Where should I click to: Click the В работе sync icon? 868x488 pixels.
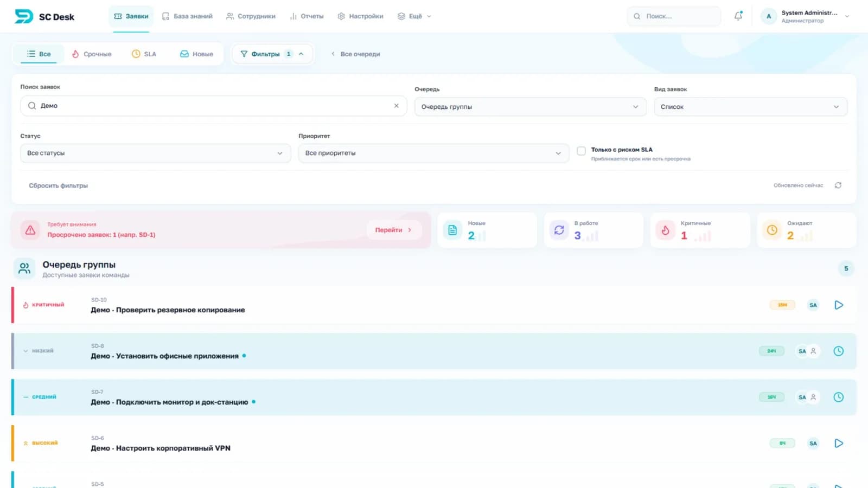(x=559, y=230)
